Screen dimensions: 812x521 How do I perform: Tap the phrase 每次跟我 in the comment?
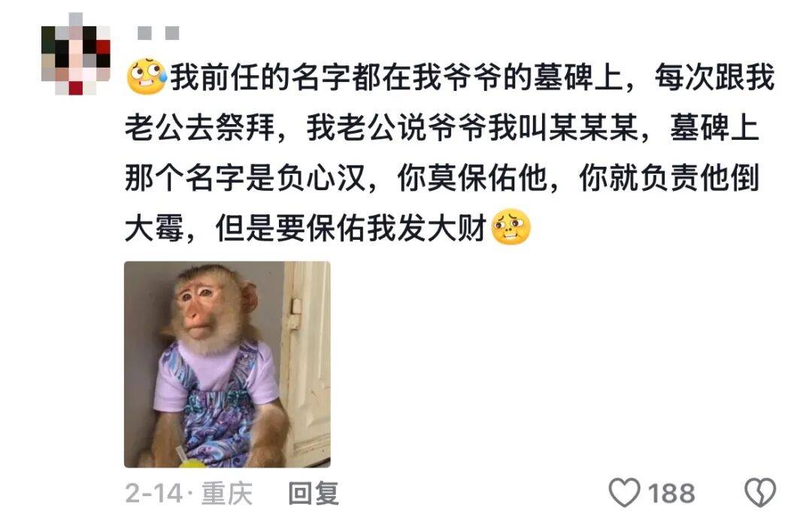click(715, 77)
